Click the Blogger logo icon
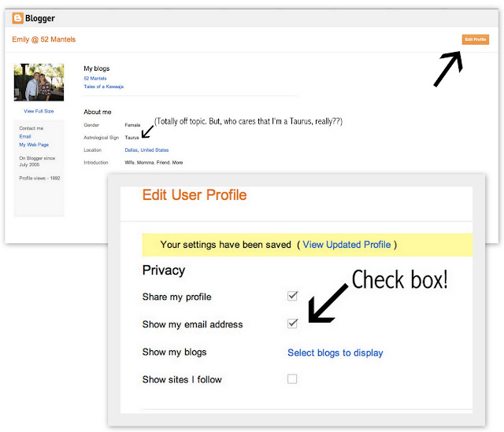This screenshot has height=432, width=504. [17, 18]
